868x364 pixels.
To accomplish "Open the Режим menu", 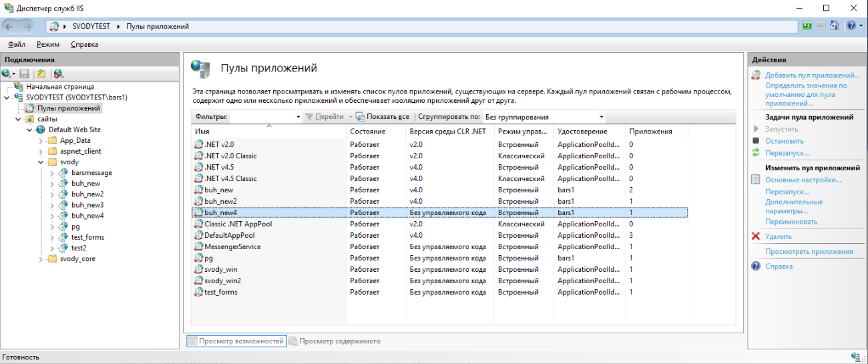I will click(x=48, y=44).
